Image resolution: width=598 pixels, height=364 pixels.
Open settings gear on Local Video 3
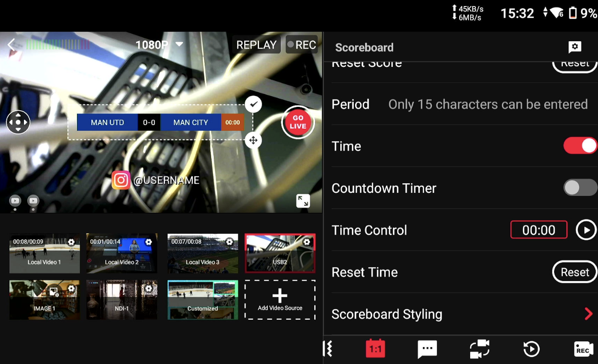(x=229, y=242)
